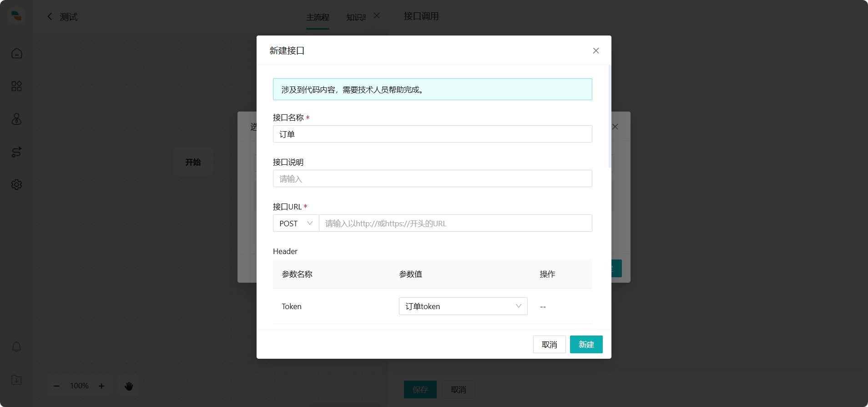Click the 参数值 column header
The image size is (868, 407).
coord(411,274)
